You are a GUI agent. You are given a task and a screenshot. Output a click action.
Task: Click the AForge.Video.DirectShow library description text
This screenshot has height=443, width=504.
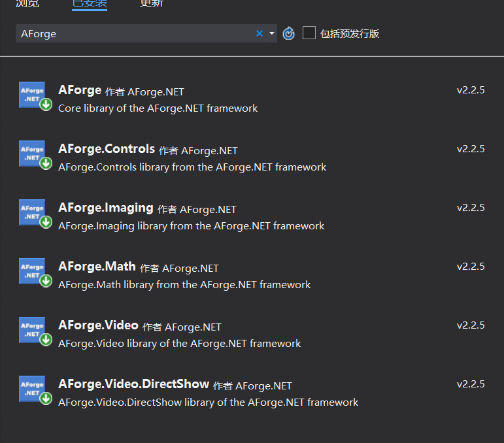[209, 402]
